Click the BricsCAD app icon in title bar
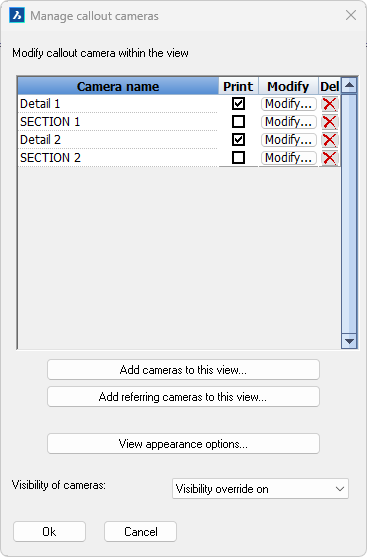The width and height of the screenshot is (367, 557). (17, 16)
